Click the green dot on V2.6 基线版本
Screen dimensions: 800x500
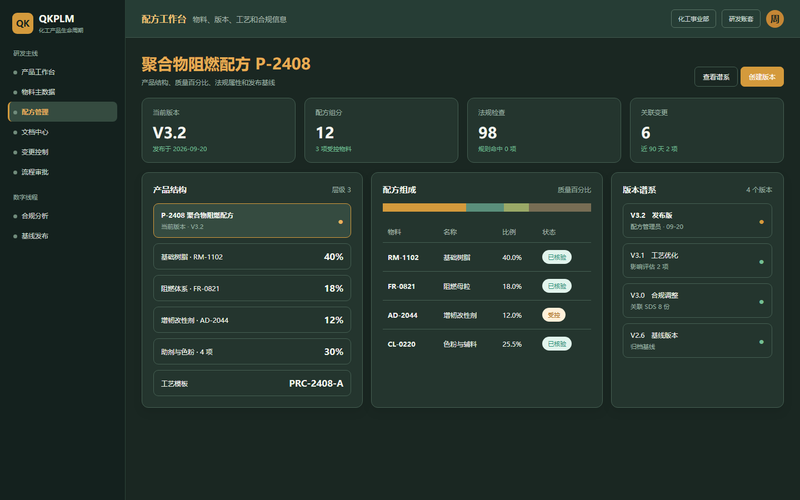pos(761,342)
